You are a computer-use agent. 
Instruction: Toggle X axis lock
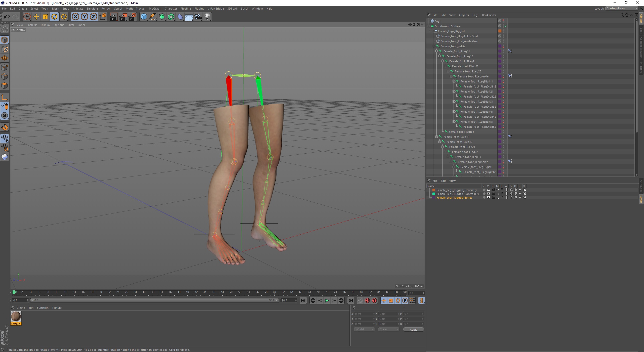pos(75,17)
